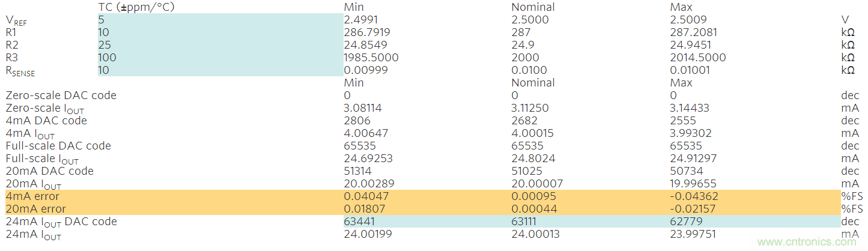
Task: Click the VREF temperature coefficient input cell
Action: point(220,20)
